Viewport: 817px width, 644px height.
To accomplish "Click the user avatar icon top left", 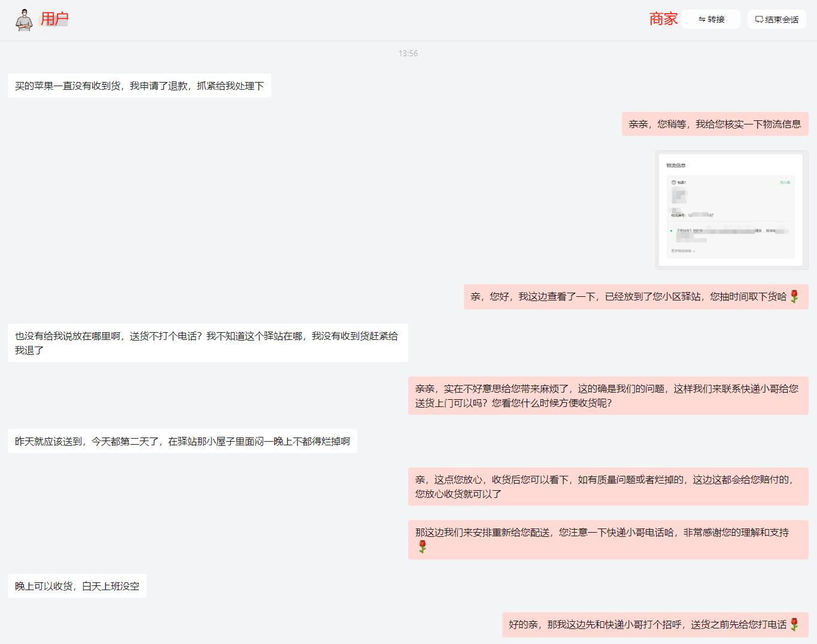I will 24,19.
